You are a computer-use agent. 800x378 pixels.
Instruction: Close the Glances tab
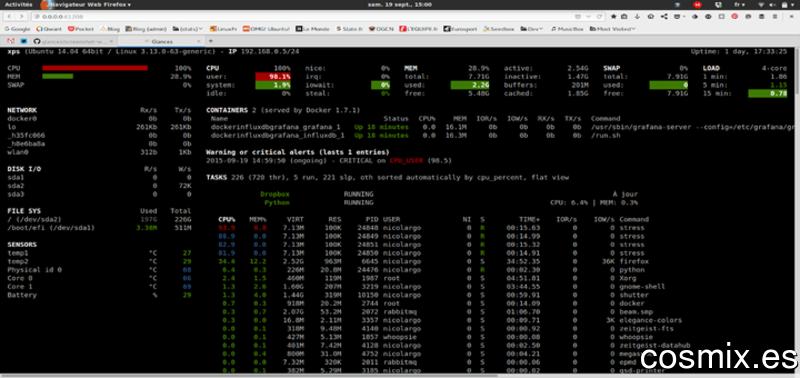click(199, 41)
